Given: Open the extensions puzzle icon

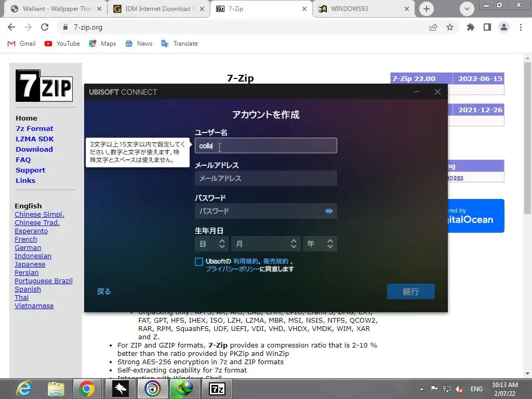Looking at the screenshot, I should pyautogui.click(x=471, y=27).
